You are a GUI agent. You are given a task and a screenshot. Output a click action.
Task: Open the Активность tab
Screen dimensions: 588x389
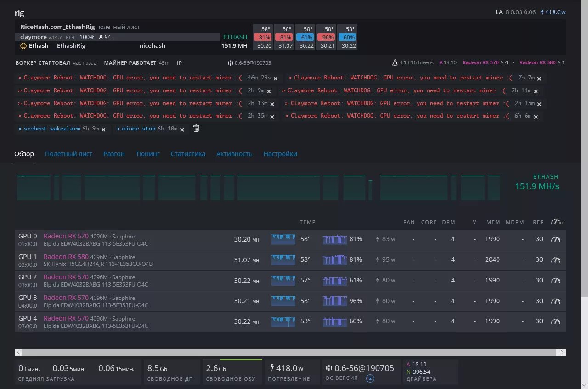pos(234,154)
